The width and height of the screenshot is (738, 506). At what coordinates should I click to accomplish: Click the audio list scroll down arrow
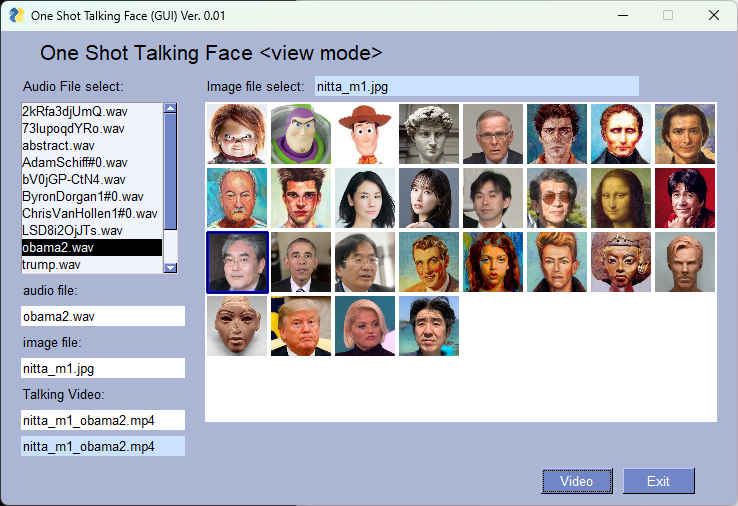click(170, 267)
